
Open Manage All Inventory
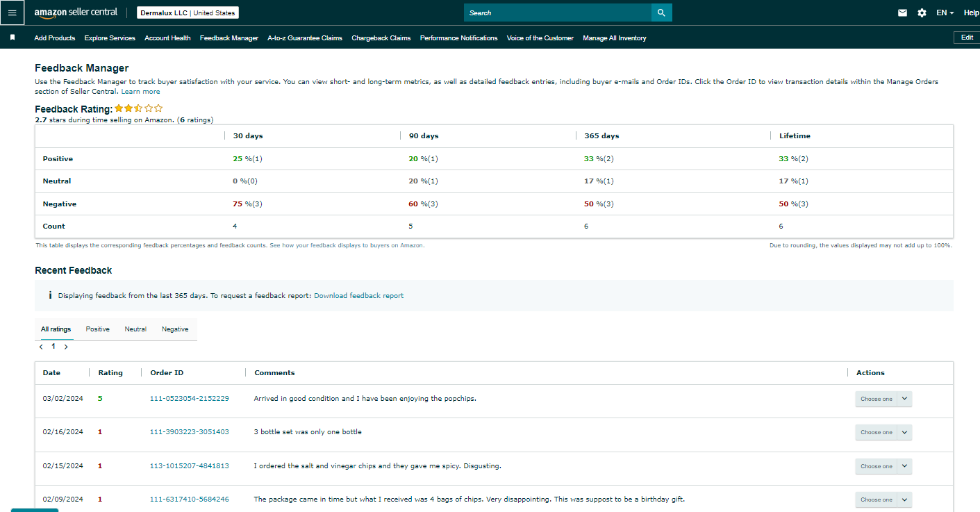tap(615, 38)
